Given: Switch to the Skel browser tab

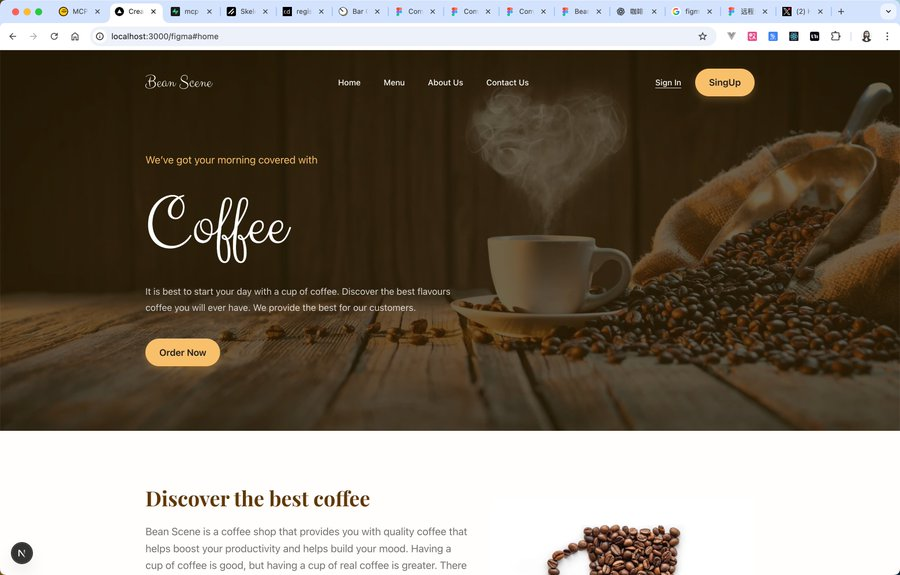Looking at the screenshot, I should point(247,11).
